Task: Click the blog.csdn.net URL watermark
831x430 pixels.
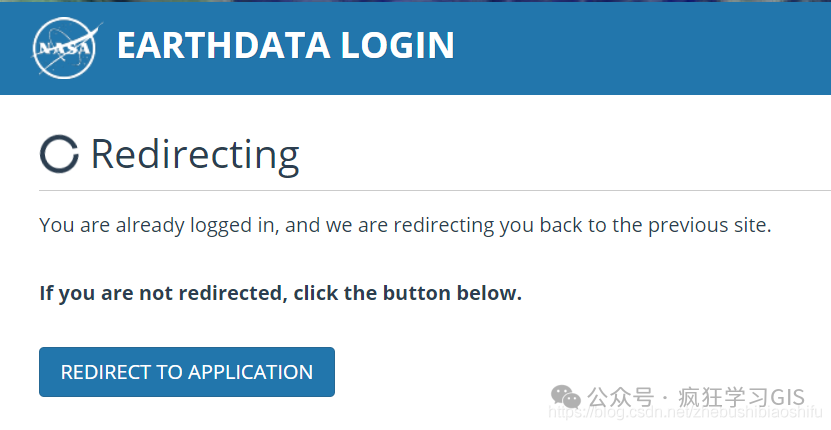Action: [x=685, y=412]
